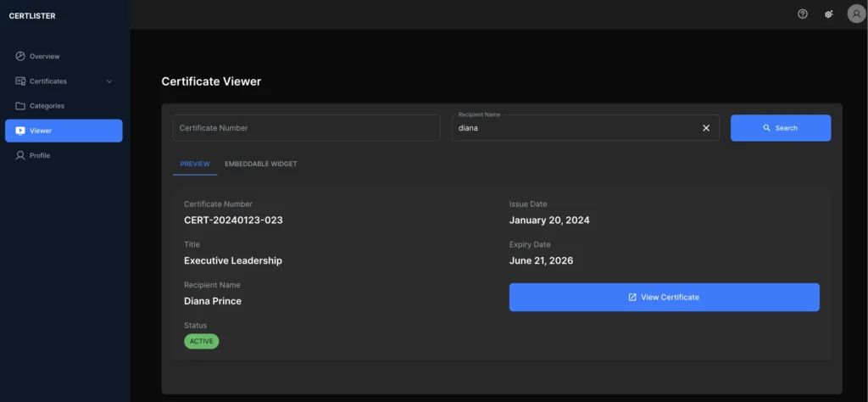Viewport: 868px width, 402px height.
Task: Open Profile in the sidebar
Action: [64, 155]
